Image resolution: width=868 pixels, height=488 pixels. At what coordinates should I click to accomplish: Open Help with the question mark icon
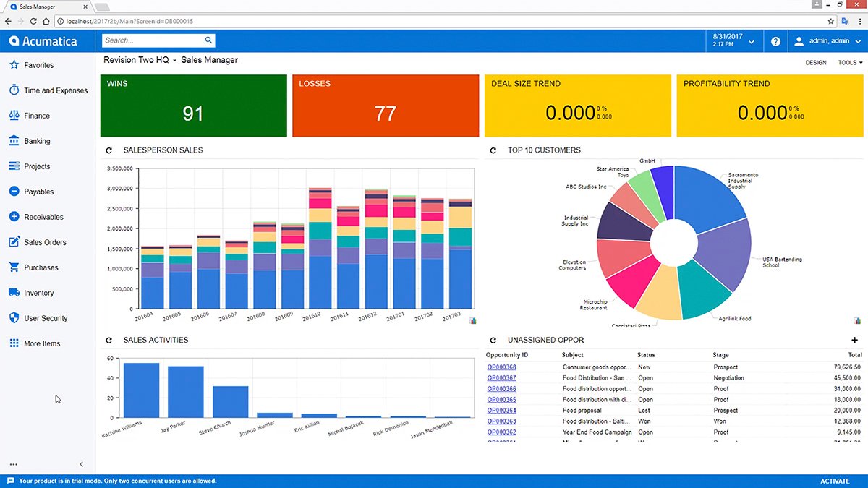(x=775, y=40)
